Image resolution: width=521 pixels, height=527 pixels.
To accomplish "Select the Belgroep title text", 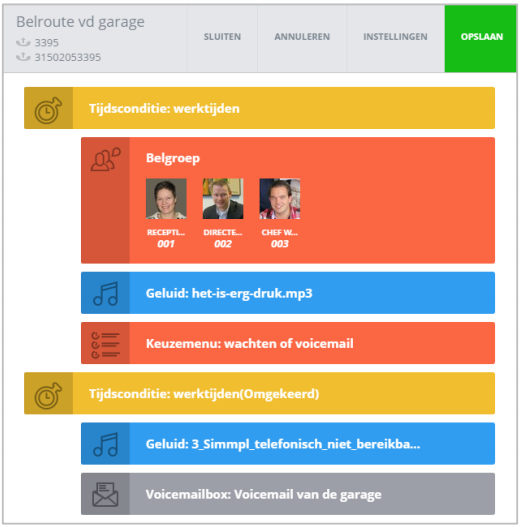I will click(x=173, y=158).
